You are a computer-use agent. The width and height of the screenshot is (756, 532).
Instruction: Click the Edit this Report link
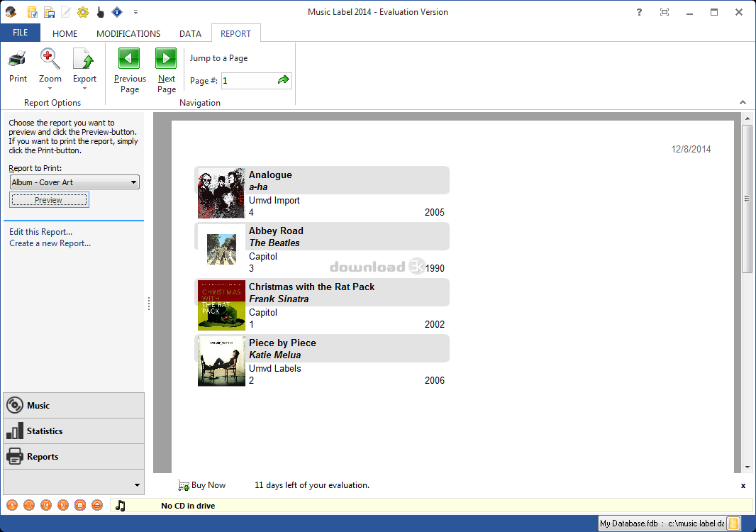point(41,232)
